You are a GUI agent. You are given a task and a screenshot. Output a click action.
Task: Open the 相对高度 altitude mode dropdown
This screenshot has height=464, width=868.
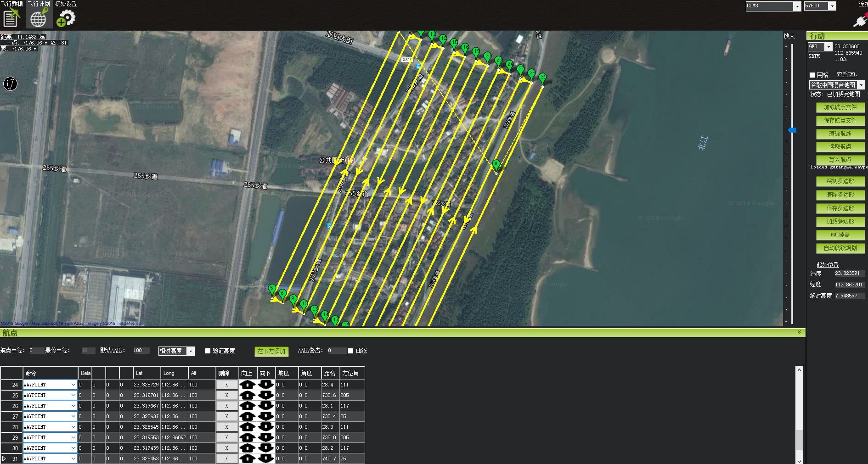tap(191, 351)
